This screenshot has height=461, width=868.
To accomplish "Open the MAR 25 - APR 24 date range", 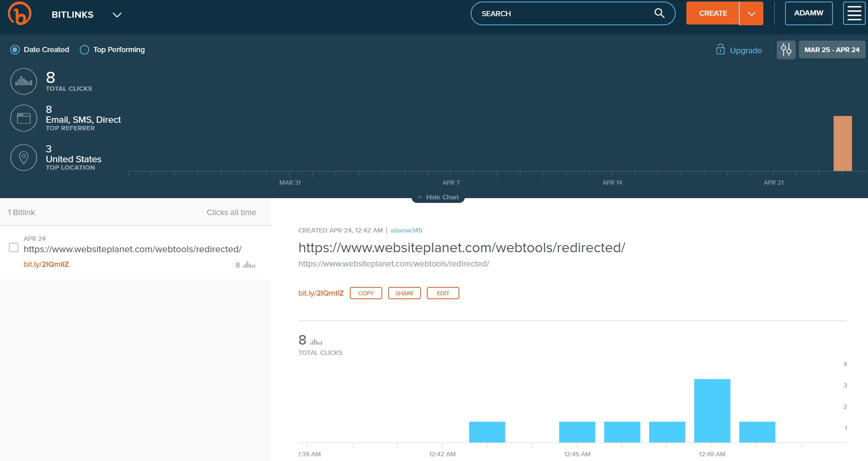I will (x=832, y=50).
